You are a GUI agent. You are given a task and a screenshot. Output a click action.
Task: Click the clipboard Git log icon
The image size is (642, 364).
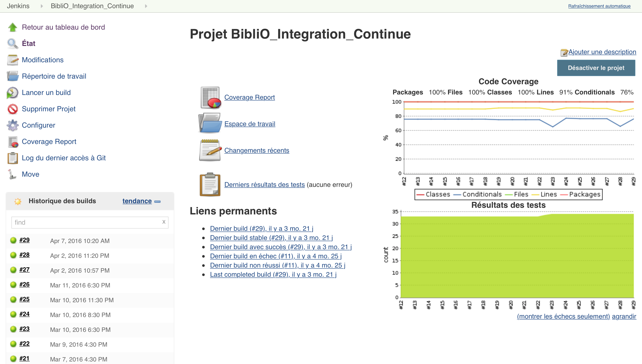tap(13, 158)
